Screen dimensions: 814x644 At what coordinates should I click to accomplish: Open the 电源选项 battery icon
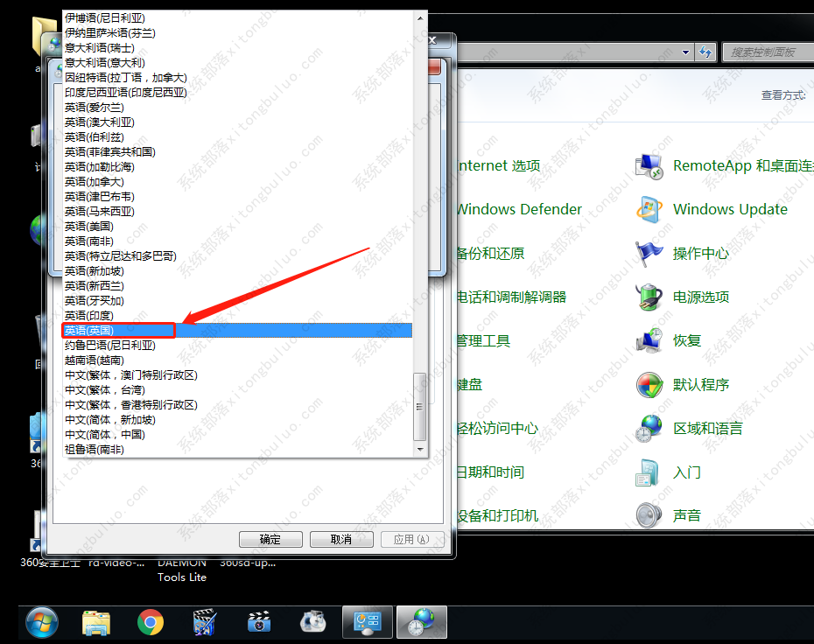tap(649, 297)
